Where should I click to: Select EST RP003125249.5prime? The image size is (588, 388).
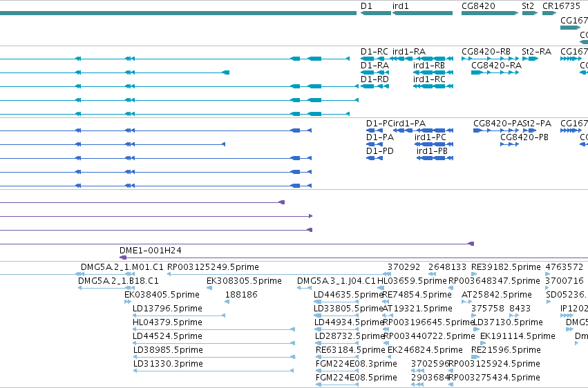pyautogui.click(x=279, y=275)
